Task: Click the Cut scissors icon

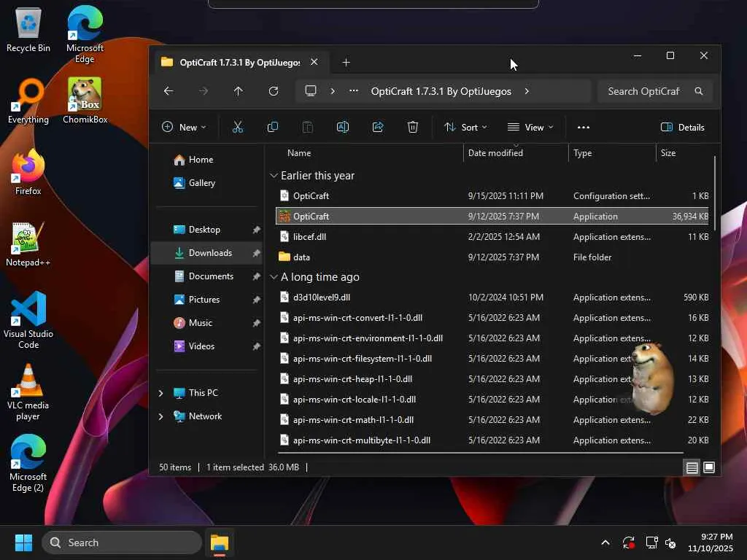Action: (237, 127)
